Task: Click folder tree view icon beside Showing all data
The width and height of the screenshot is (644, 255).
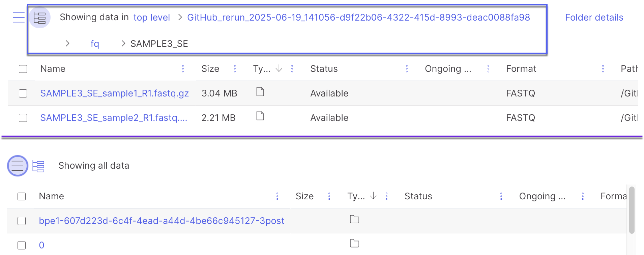Action: pyautogui.click(x=38, y=166)
